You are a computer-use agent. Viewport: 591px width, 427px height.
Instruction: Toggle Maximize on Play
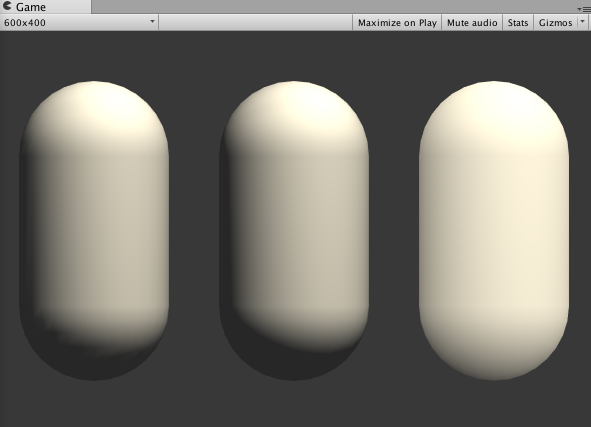(x=397, y=23)
